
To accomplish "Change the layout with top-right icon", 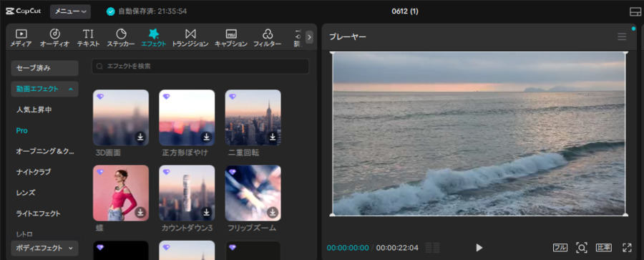I will pos(635,12).
